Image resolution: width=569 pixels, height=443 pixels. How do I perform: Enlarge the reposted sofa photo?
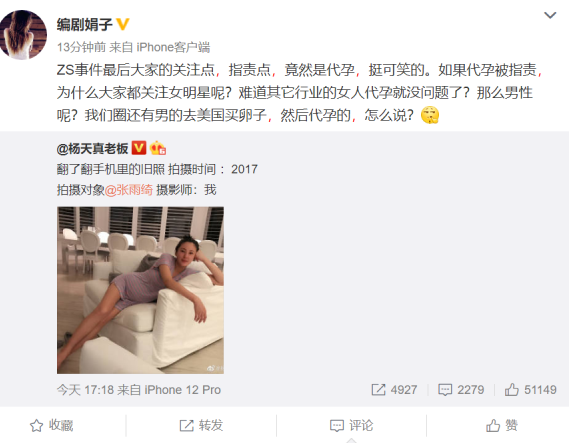tap(140, 290)
